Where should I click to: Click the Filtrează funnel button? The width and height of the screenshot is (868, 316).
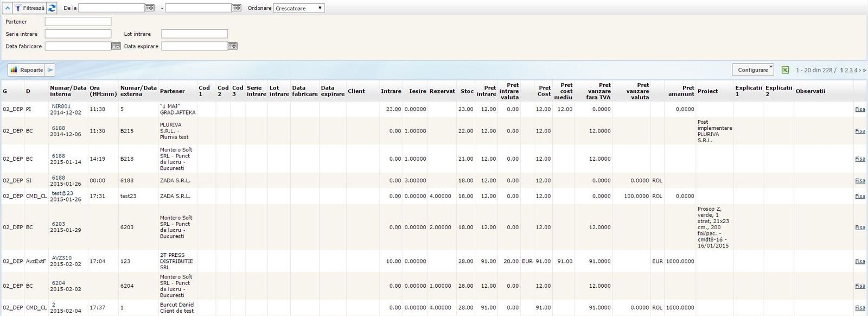pyautogui.click(x=29, y=8)
